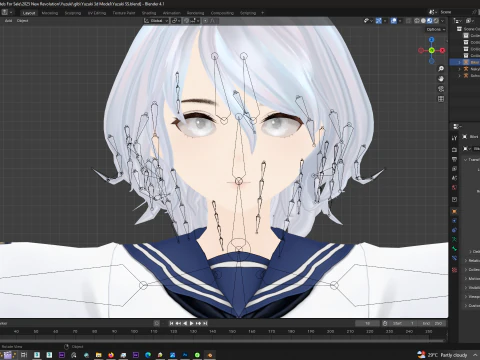This screenshot has height=360, width=480.
Task: Switch to the Modeling workspace tab
Action: pyautogui.click(x=50, y=13)
